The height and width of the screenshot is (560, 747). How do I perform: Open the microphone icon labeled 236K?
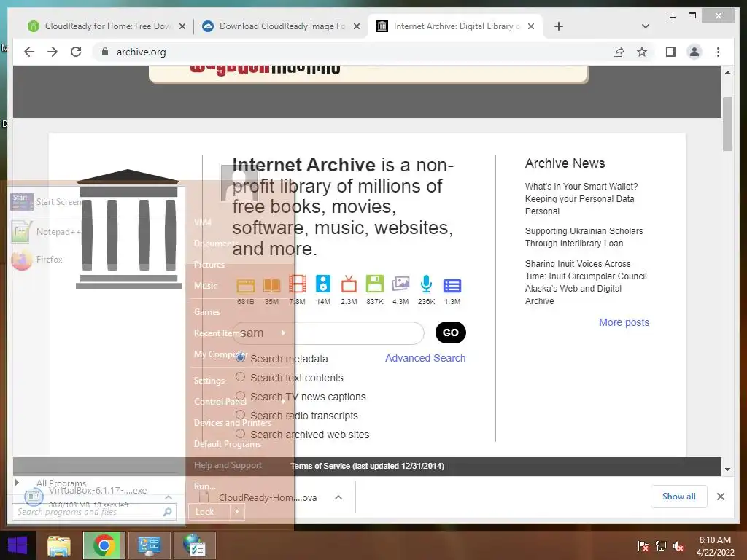coord(426,284)
